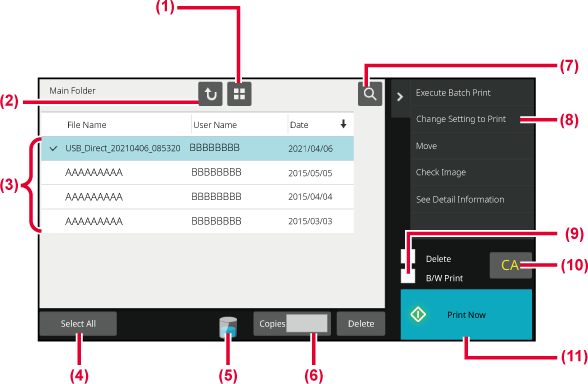Sort by date using arrow icon
This screenshot has height=384, width=588.
click(343, 124)
